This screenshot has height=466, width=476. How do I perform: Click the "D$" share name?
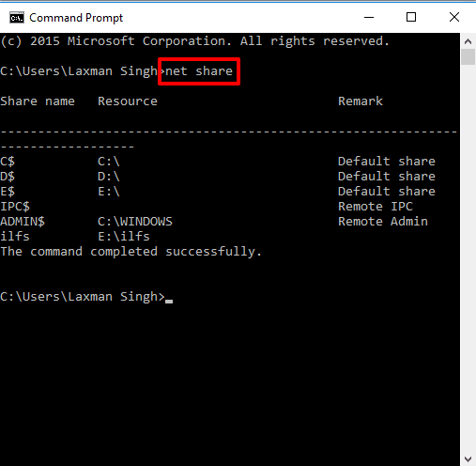(x=8, y=177)
